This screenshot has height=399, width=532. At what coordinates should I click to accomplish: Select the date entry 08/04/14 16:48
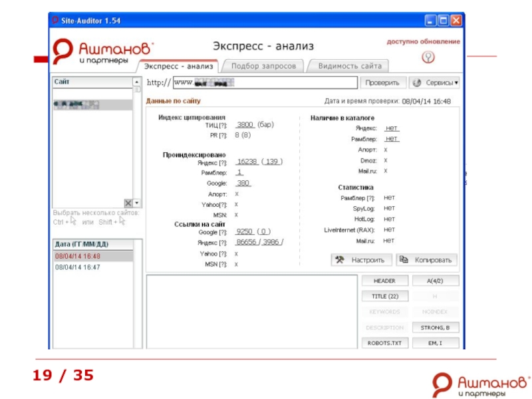[x=92, y=256]
